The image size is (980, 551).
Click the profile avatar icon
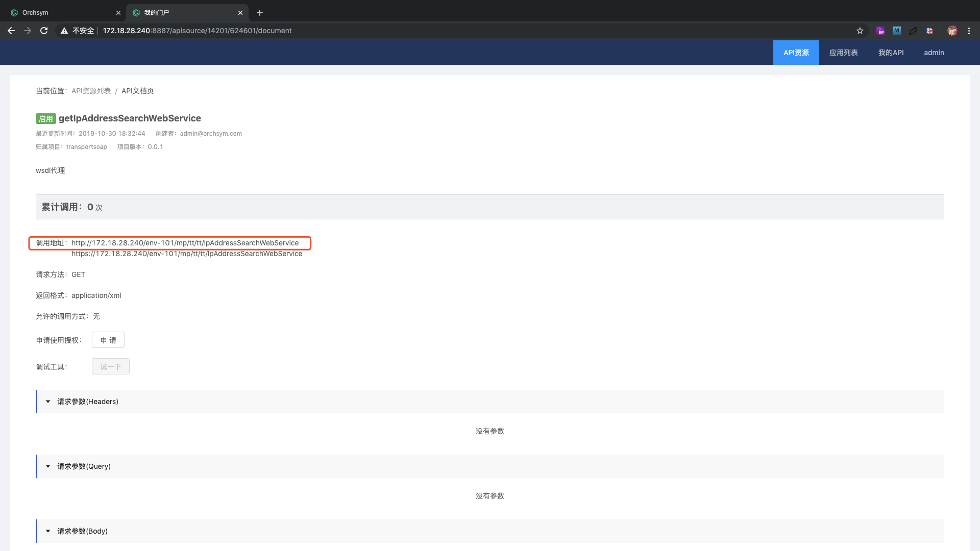(x=952, y=31)
